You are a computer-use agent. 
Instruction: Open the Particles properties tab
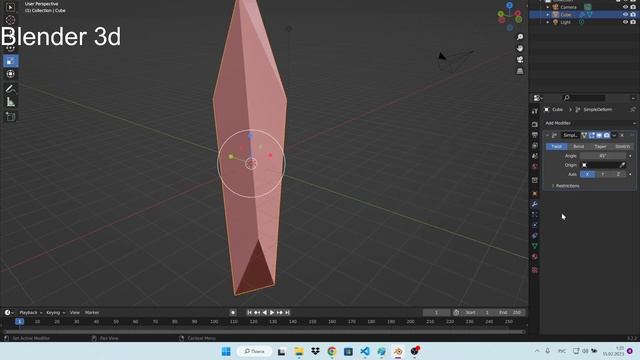pos(535,215)
